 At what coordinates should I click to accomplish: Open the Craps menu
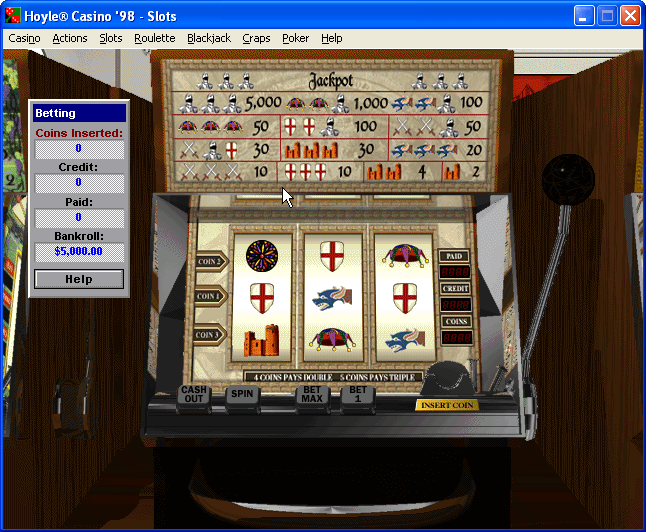click(256, 38)
